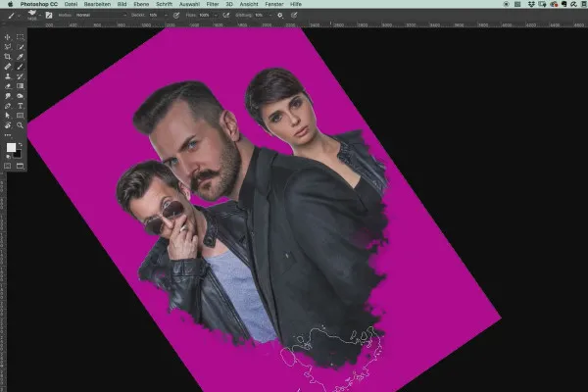Toggle pressure control for brush size
The width and height of the screenshot is (588, 392).
pyautogui.click(x=294, y=16)
